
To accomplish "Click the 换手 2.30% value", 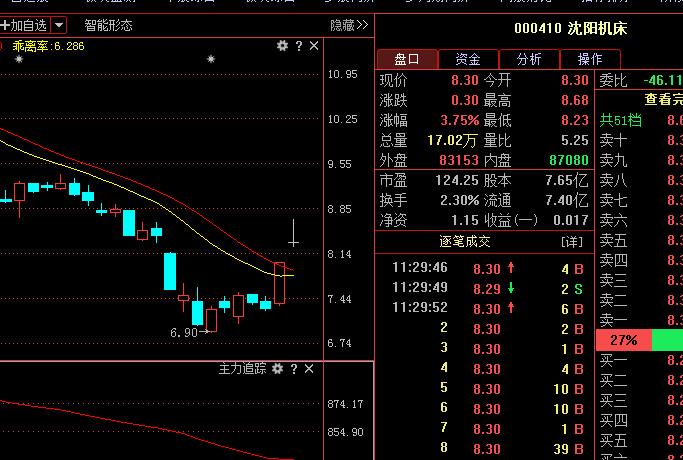I will [x=460, y=200].
